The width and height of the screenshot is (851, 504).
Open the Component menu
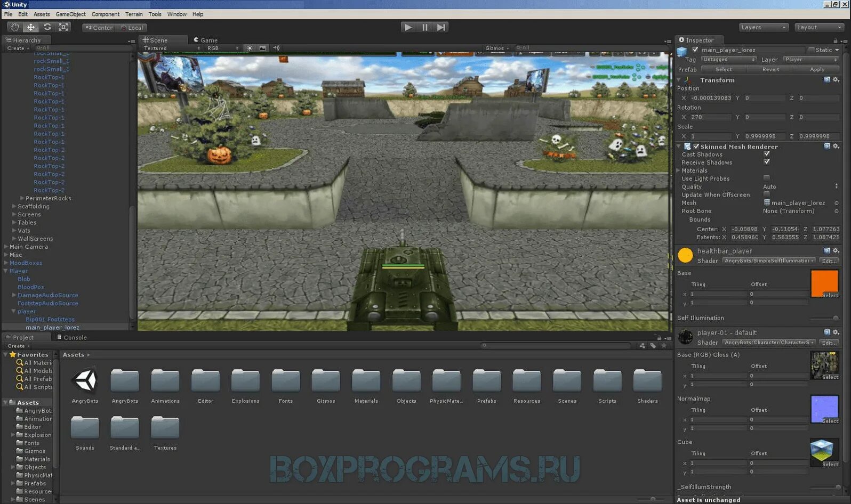tap(106, 14)
